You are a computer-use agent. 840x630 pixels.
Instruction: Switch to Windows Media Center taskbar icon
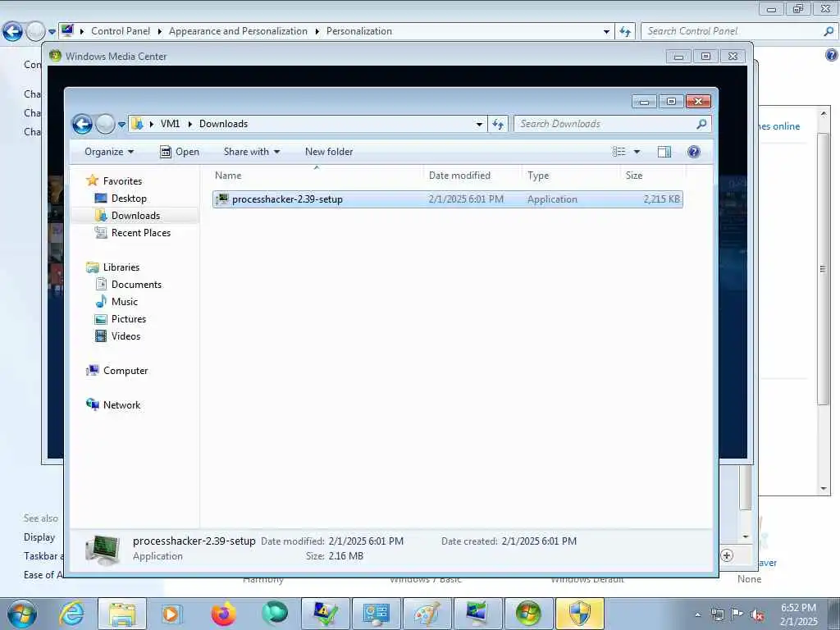tap(528, 614)
